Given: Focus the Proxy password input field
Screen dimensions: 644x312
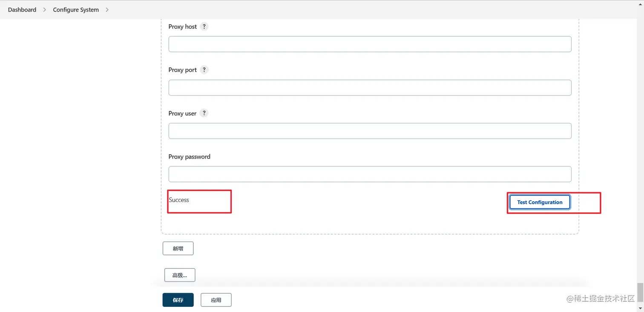Looking at the screenshot, I should [x=370, y=174].
